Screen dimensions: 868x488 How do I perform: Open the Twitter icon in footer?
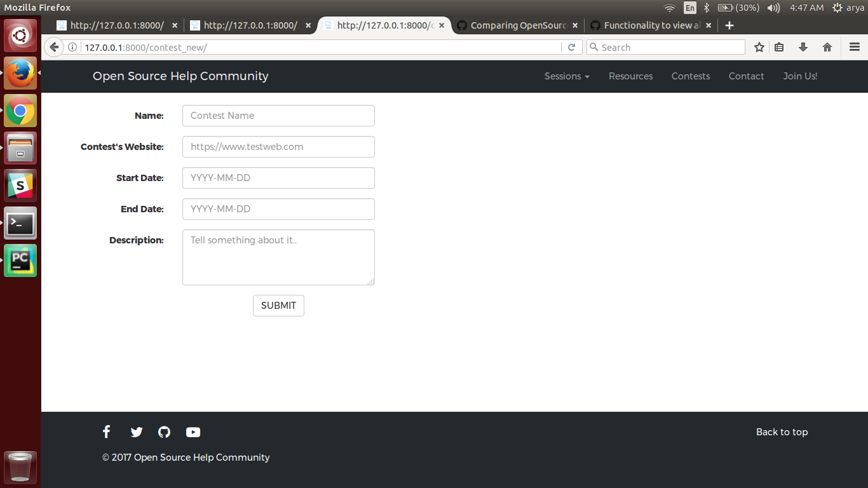pos(137,432)
